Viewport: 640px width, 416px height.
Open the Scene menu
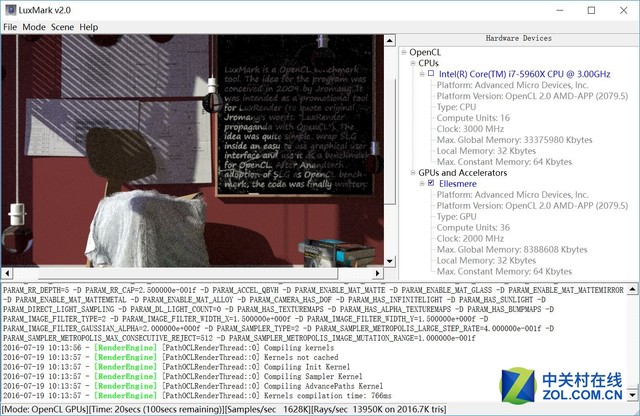(x=62, y=27)
